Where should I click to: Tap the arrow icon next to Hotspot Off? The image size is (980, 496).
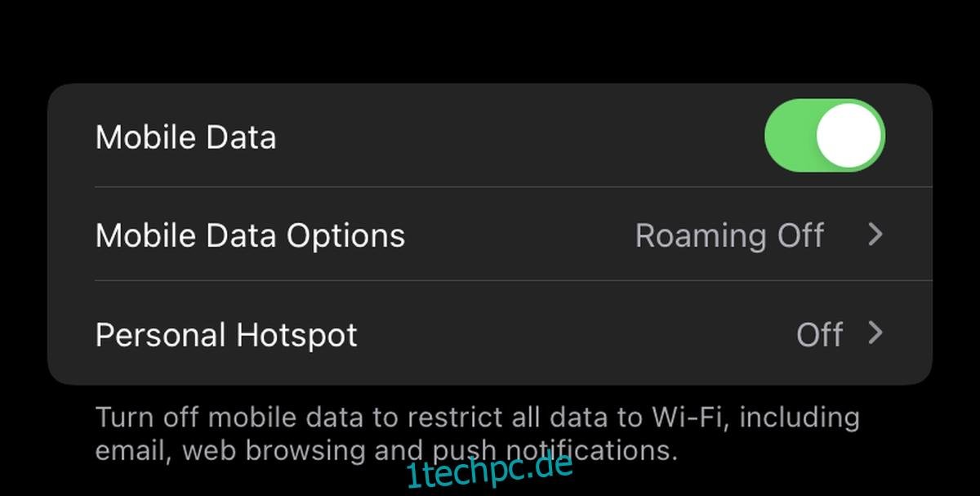tap(875, 333)
